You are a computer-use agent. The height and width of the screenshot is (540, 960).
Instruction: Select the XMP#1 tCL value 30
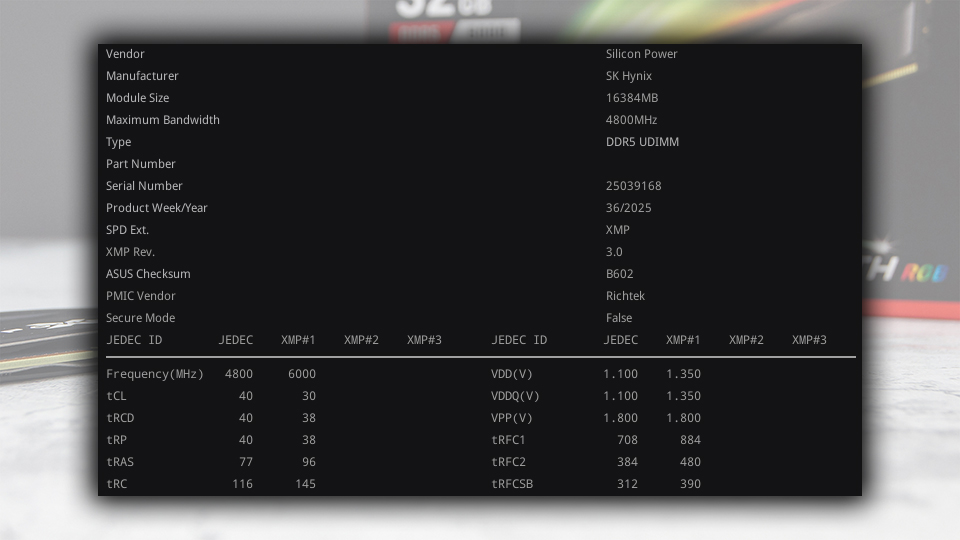coord(309,396)
